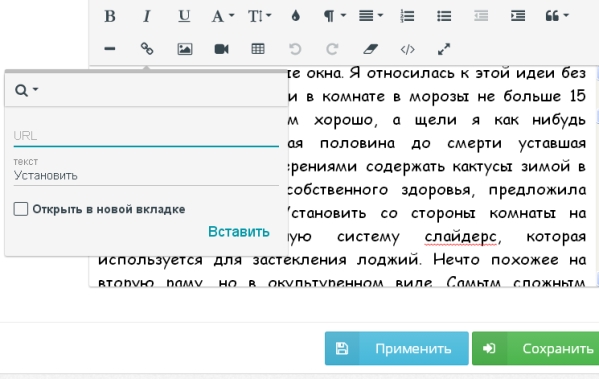The height and width of the screenshot is (379, 599).
Task: Click the insert video camera icon
Action: pos(222,49)
